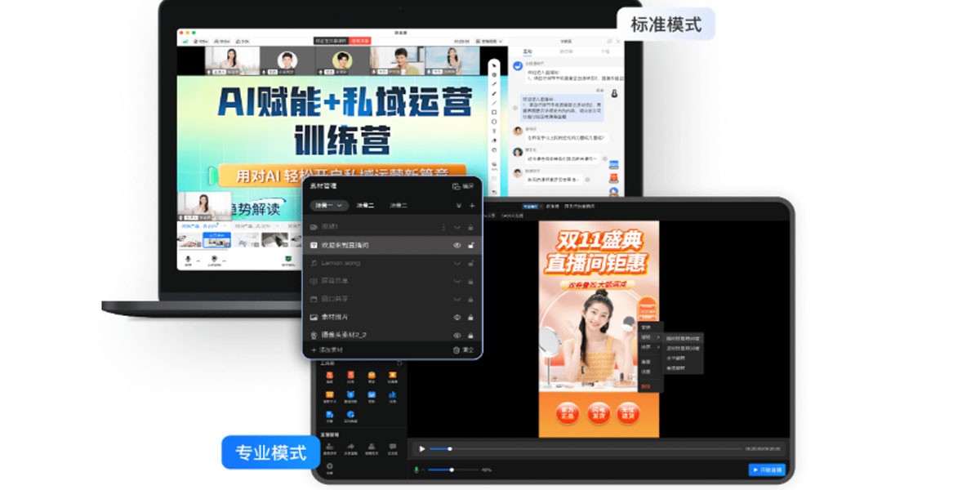
Task: Expand the 窗口共享 layer chevron
Action: pyautogui.click(x=457, y=296)
